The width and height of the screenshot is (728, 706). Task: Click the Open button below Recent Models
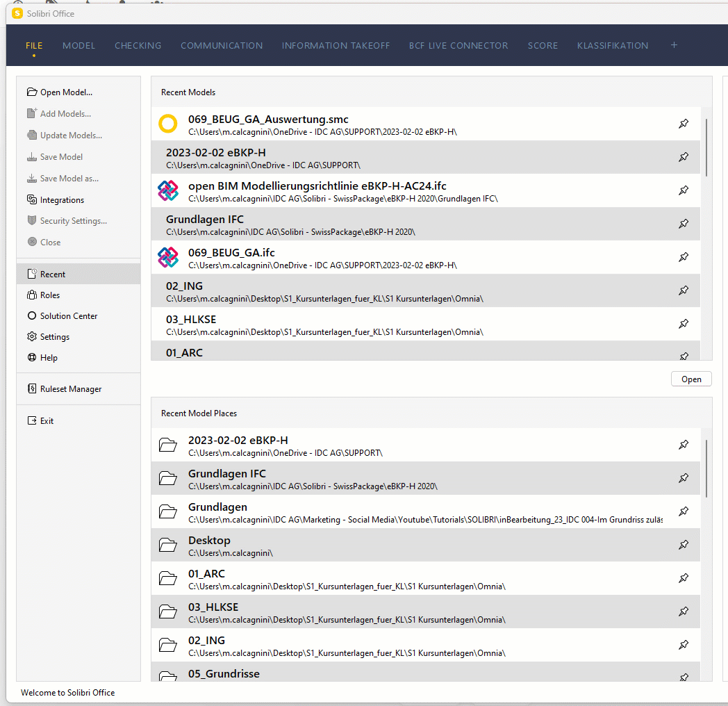(x=691, y=379)
